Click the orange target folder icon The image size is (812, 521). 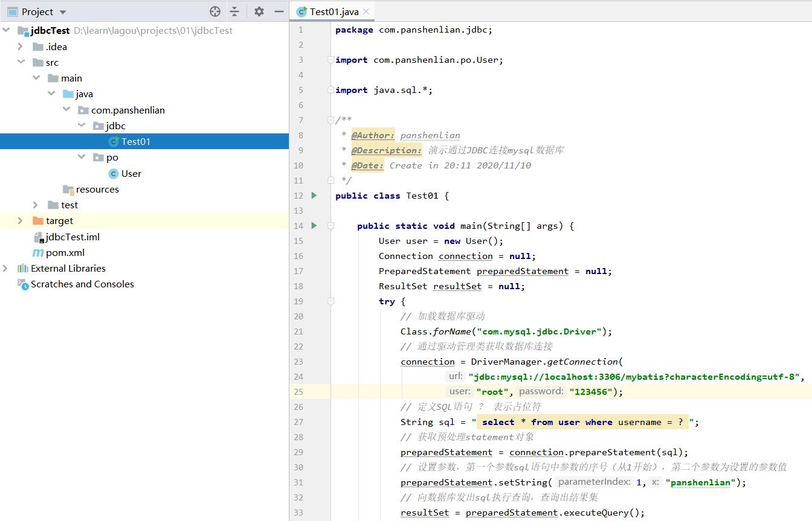point(38,220)
